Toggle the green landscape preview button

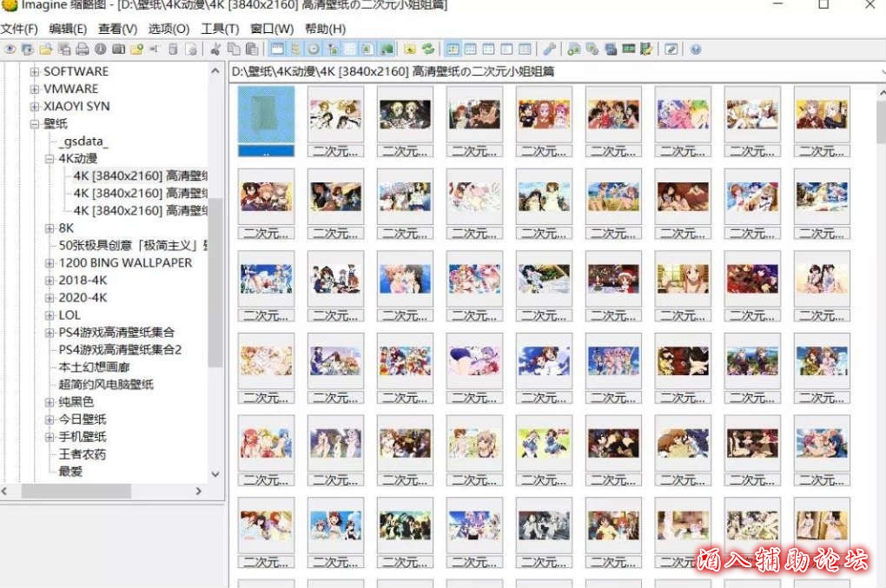click(x=387, y=50)
